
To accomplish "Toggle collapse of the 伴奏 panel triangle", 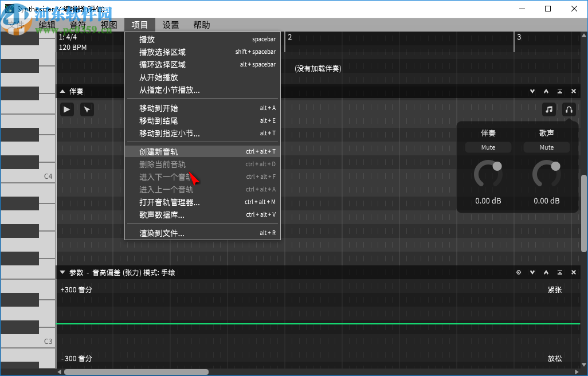I will point(62,91).
